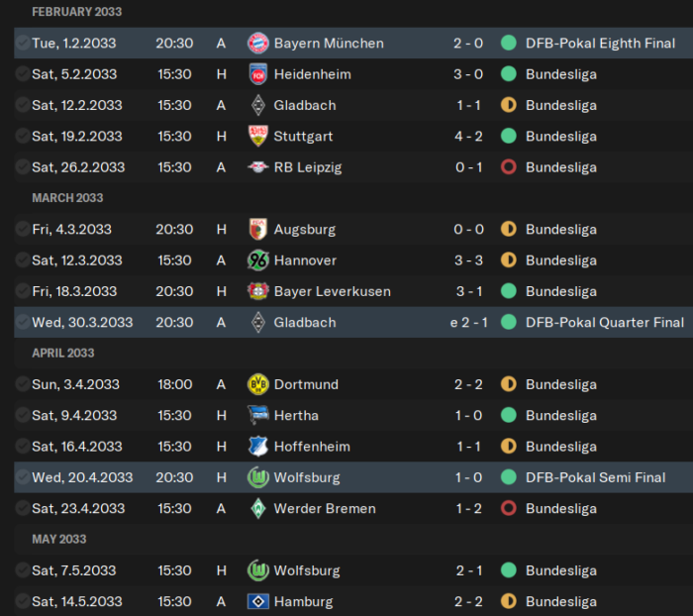Click the Bayern München club crest
Screen dimensions: 693x616
coord(258,43)
